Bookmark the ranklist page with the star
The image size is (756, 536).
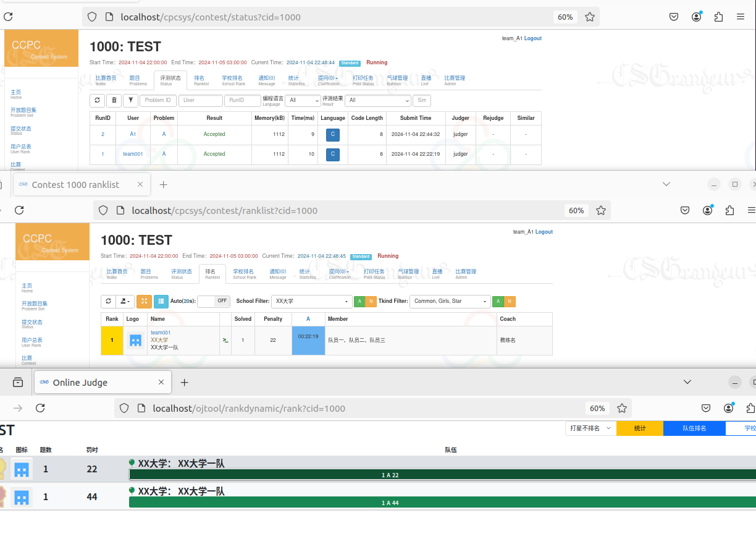point(601,210)
